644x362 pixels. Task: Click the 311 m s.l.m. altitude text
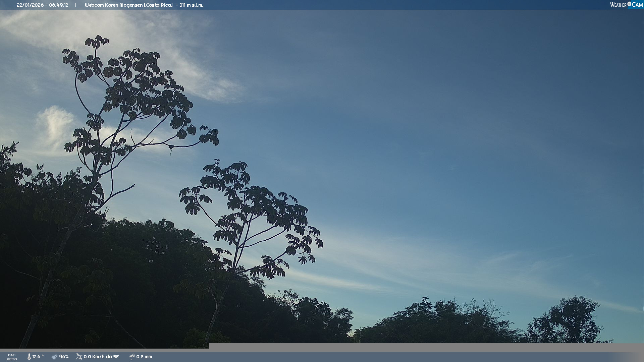coord(191,5)
